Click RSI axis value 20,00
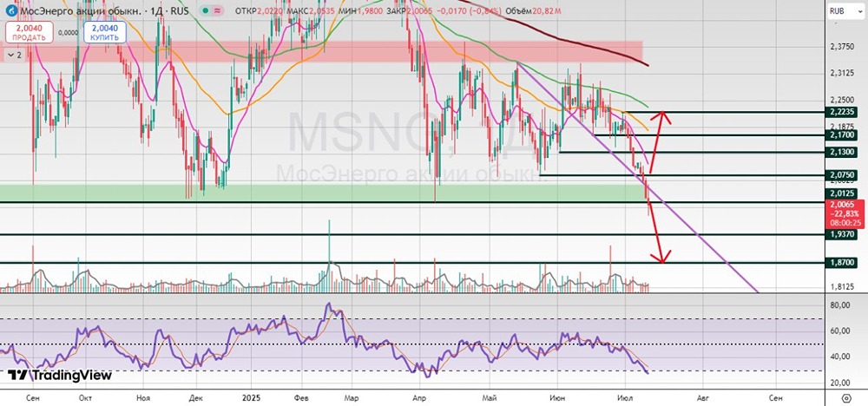This screenshot has width=868, height=406. pos(840,383)
